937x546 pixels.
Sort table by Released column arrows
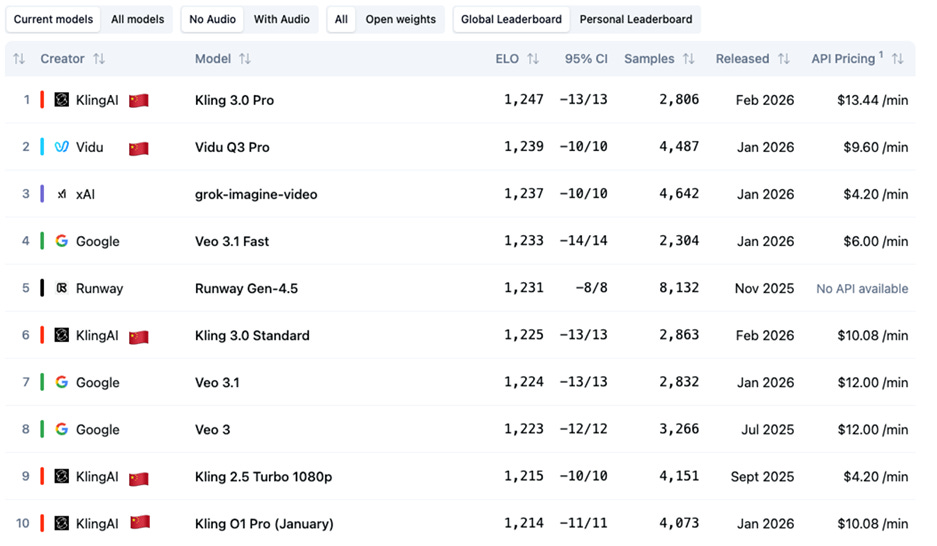pyautogui.click(x=784, y=59)
